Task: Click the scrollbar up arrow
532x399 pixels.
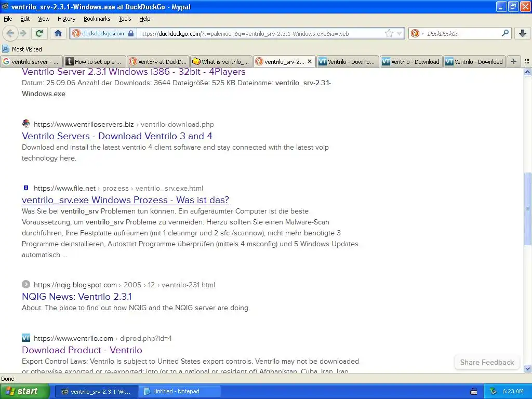Action: (x=527, y=72)
